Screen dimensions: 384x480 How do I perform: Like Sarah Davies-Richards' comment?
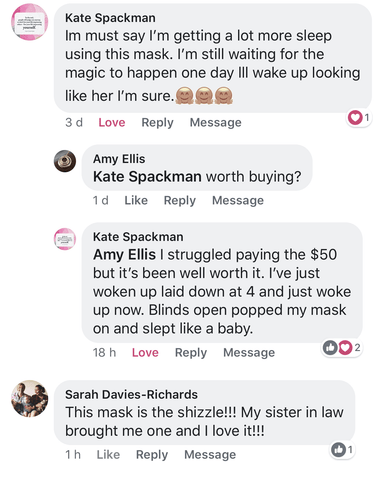click(x=108, y=454)
